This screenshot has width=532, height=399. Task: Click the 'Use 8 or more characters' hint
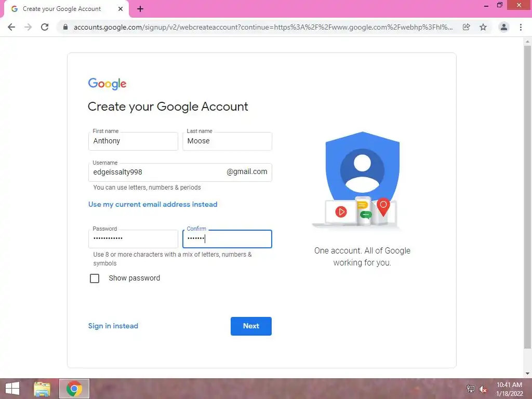(172, 259)
